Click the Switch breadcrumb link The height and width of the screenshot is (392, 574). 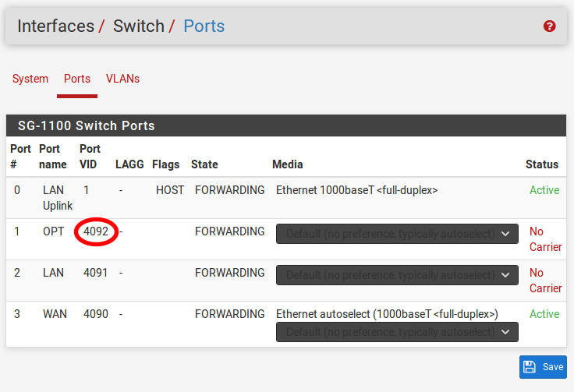click(138, 26)
